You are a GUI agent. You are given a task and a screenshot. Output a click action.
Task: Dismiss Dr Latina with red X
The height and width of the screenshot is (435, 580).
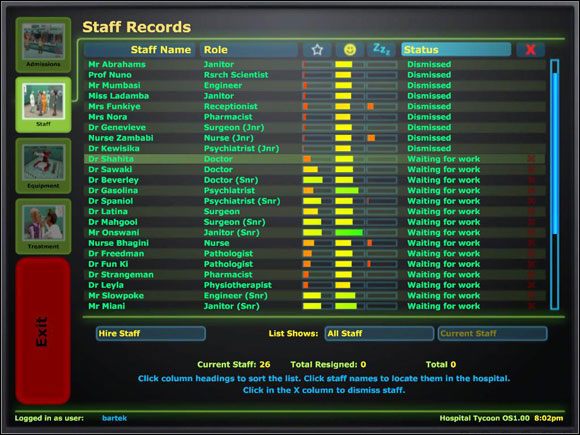click(531, 212)
